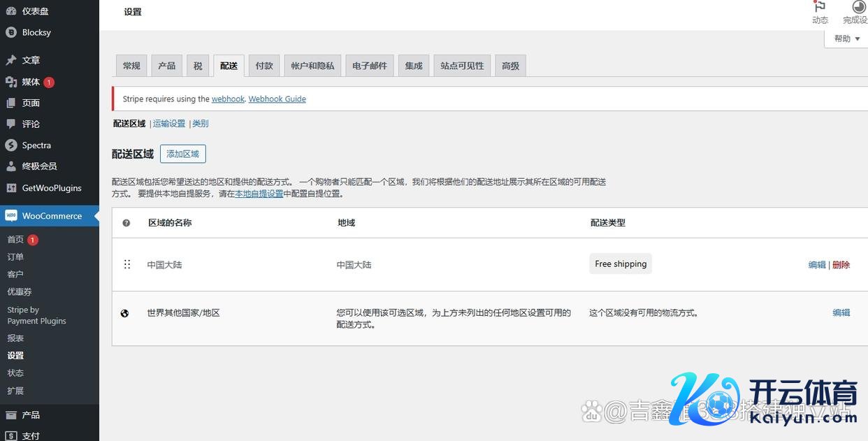This screenshot has height=441, width=868.
Task: Open the Webhook Guide link
Action: [277, 99]
